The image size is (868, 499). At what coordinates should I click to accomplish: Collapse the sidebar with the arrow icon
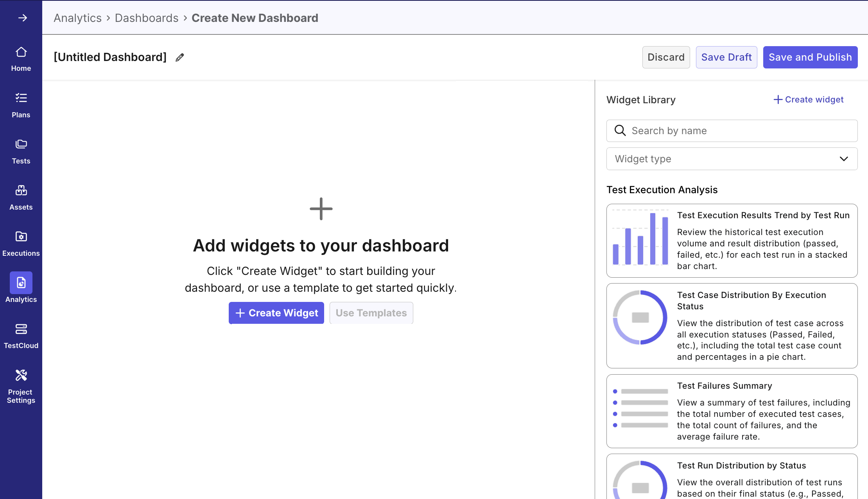pyautogui.click(x=23, y=18)
